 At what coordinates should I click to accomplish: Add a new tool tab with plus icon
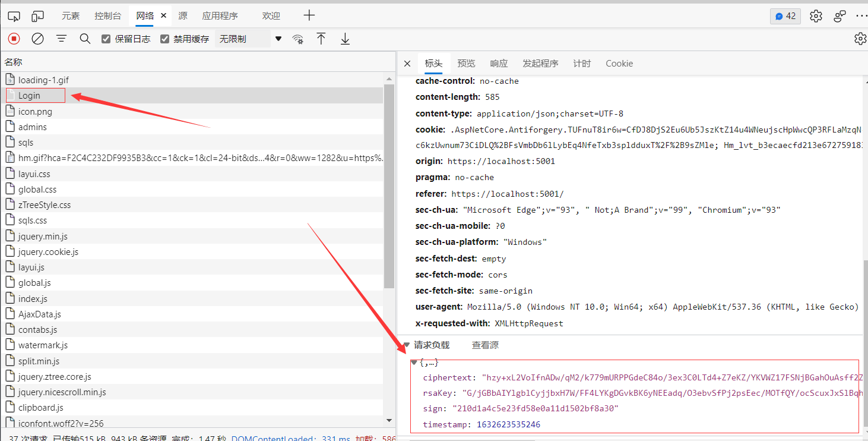(309, 16)
